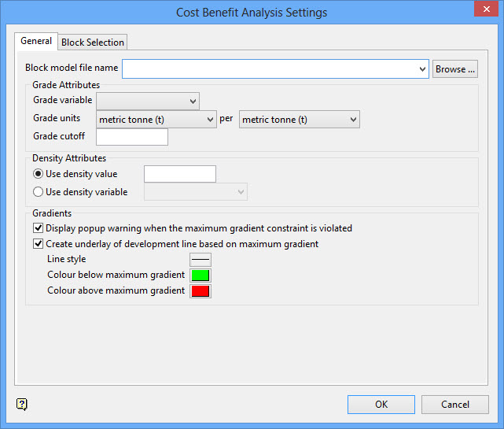Pick the red above maximum gradient colour
The height and width of the screenshot is (429, 504).
tap(200, 291)
